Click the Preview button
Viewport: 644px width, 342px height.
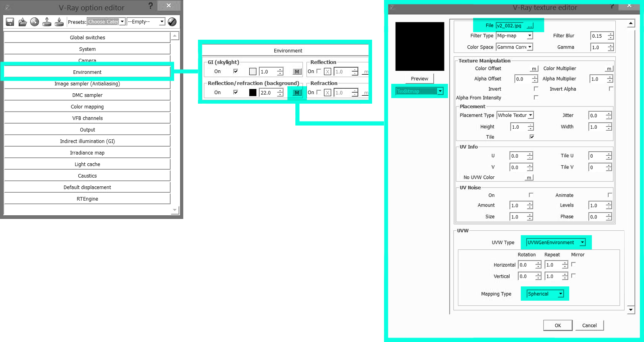pos(419,79)
